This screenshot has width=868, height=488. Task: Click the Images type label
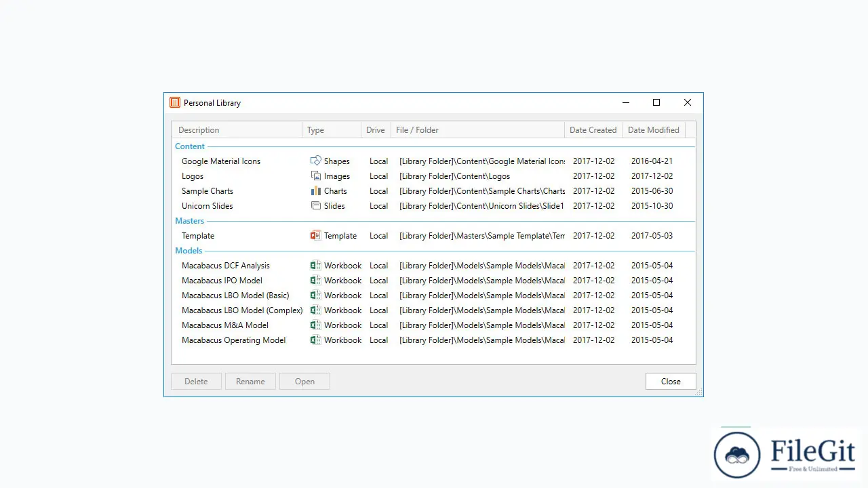[x=337, y=176]
